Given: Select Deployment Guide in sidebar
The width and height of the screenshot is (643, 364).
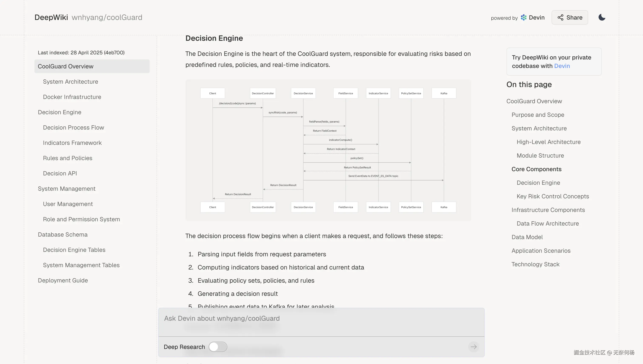Looking at the screenshot, I should click(x=63, y=281).
